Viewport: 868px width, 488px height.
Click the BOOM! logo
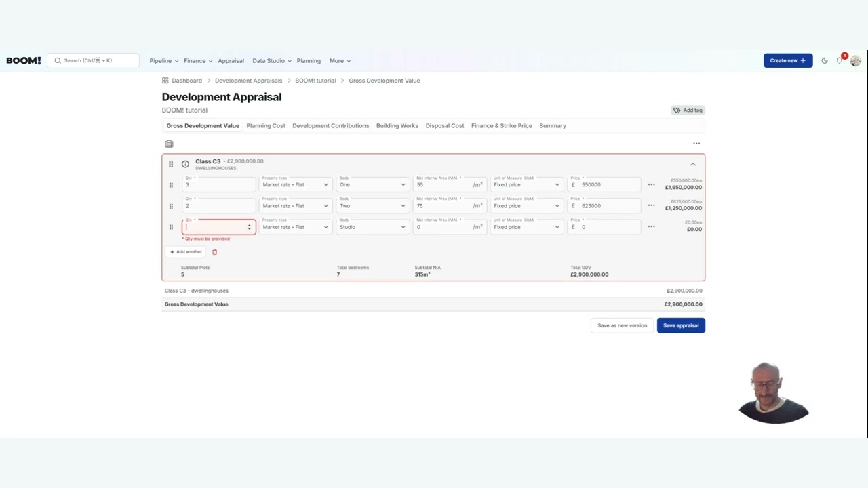click(24, 60)
